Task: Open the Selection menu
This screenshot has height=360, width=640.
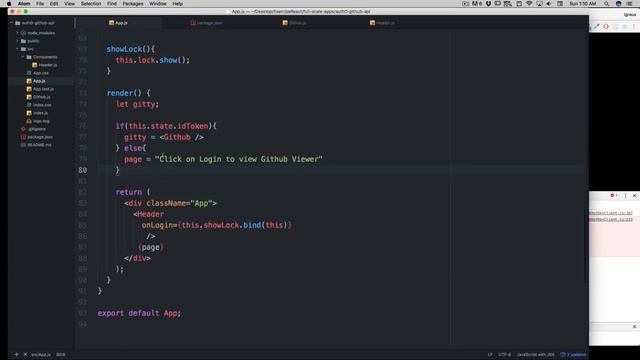Action: [x=91, y=4]
